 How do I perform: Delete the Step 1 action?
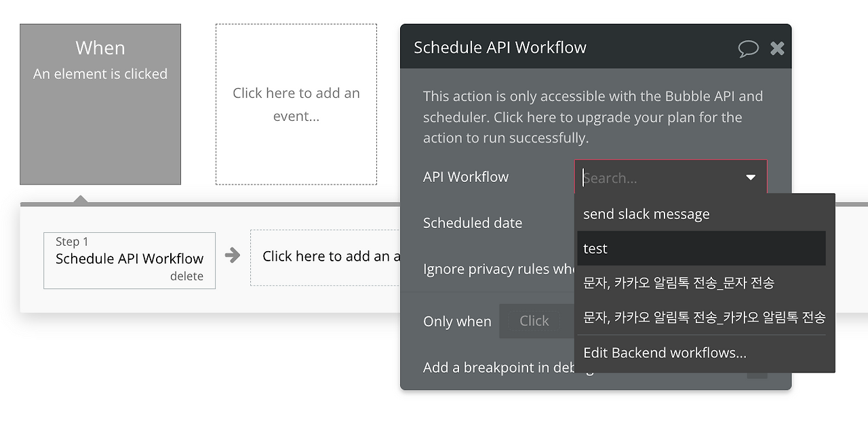(186, 276)
